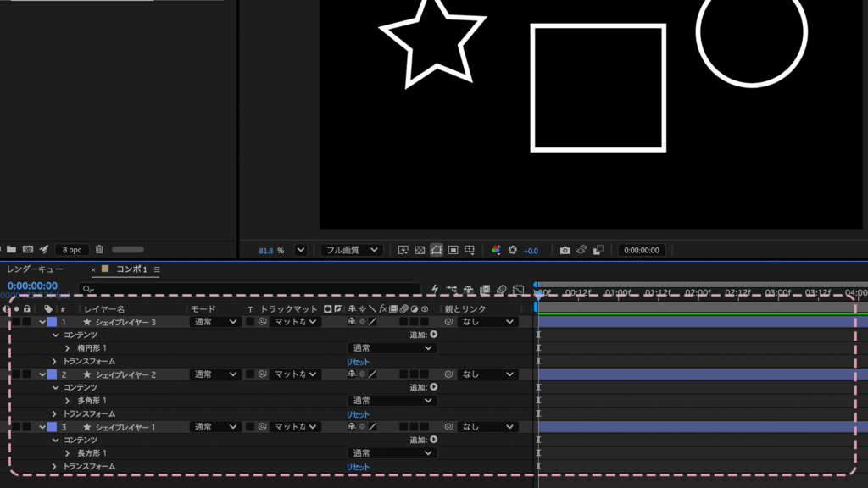868x488 pixels.
Task: Click the +0.0 exposure value
Action: coord(531,251)
